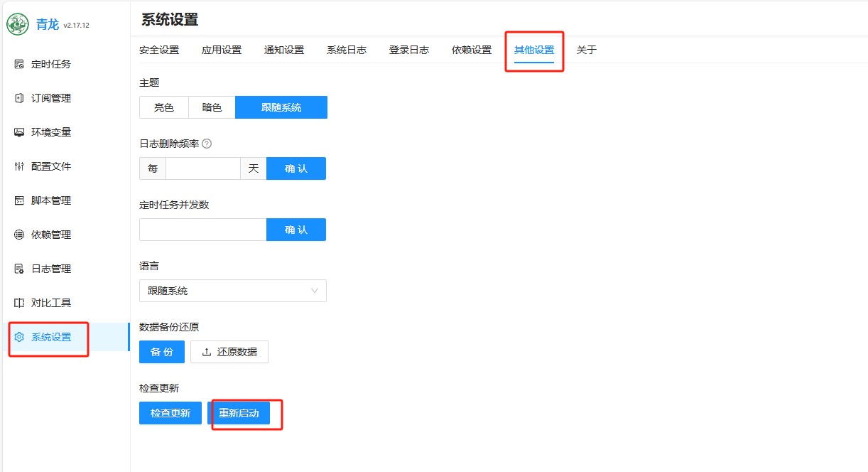
Task: Confirm the 日志删除频率 setting with 确认
Action: coord(296,168)
